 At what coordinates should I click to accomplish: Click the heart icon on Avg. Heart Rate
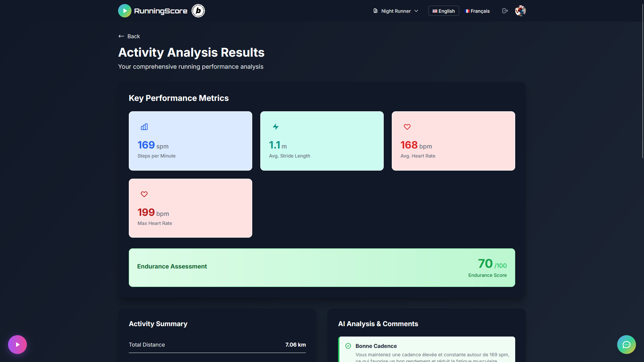[407, 127]
